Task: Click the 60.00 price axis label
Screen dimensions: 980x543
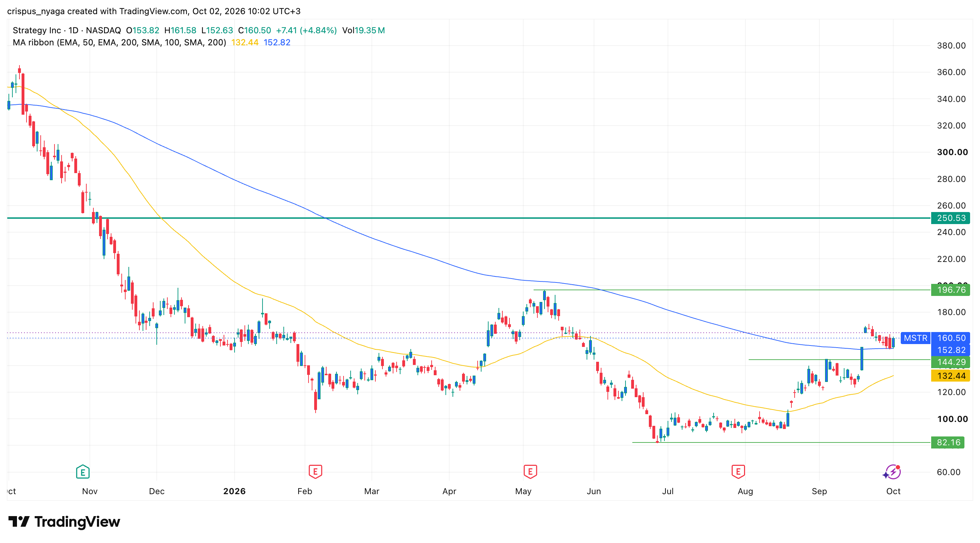Action: pos(949,472)
